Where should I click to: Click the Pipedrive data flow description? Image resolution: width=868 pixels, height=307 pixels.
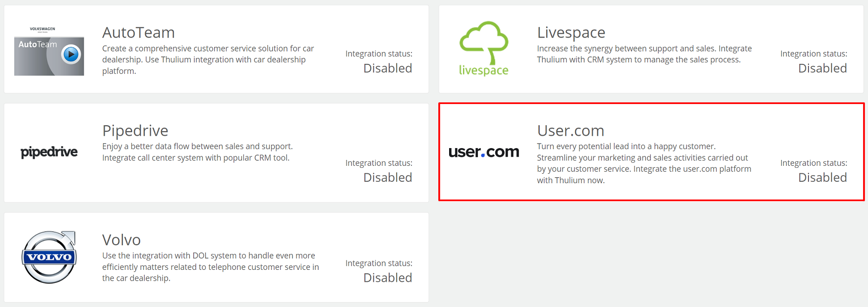[197, 152]
